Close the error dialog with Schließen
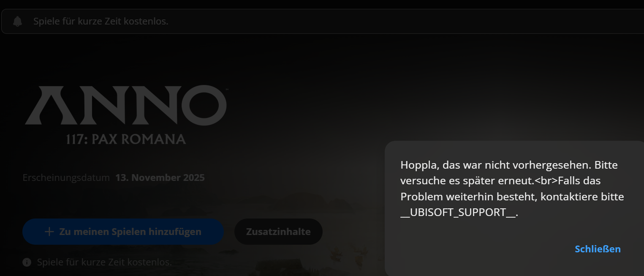Image resolution: width=644 pixels, height=276 pixels. tap(598, 249)
